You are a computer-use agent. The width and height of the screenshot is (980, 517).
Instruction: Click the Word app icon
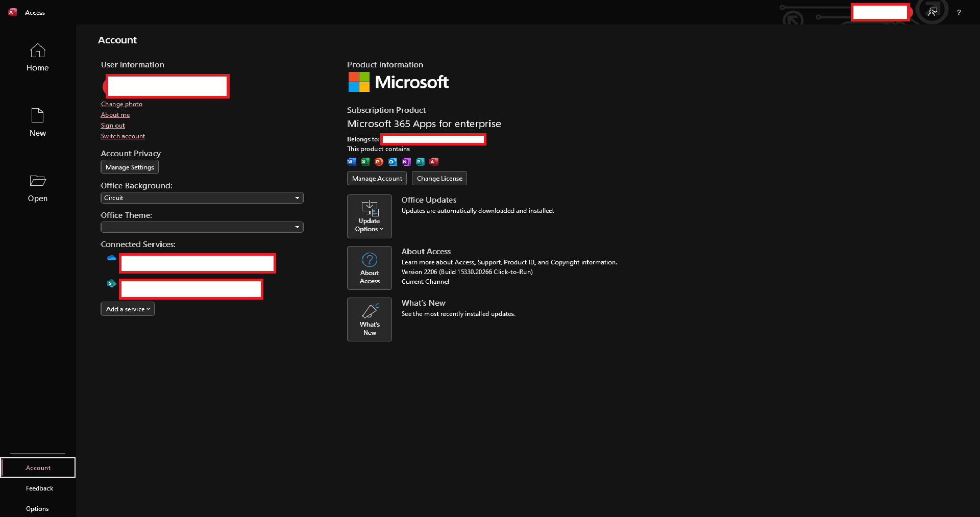click(352, 162)
